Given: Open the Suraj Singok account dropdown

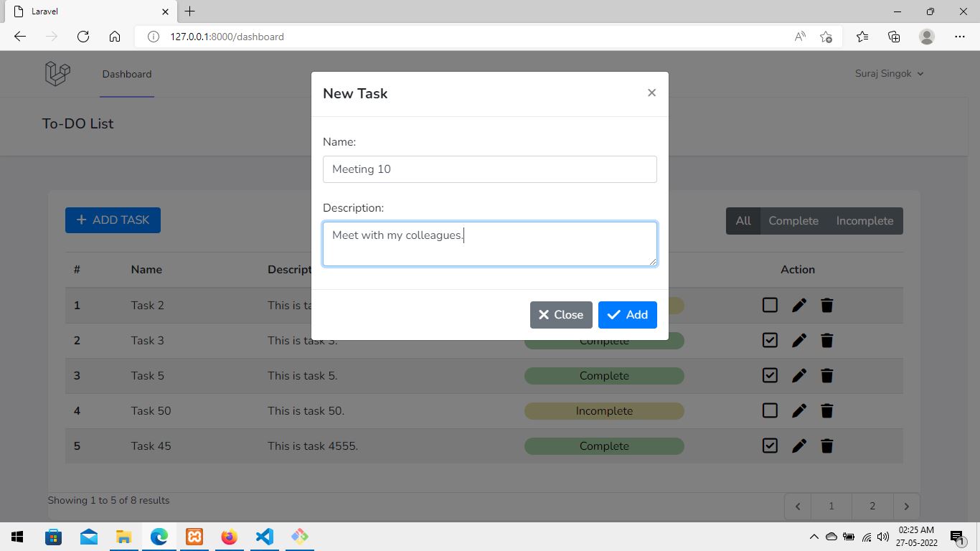Looking at the screenshot, I should point(888,73).
